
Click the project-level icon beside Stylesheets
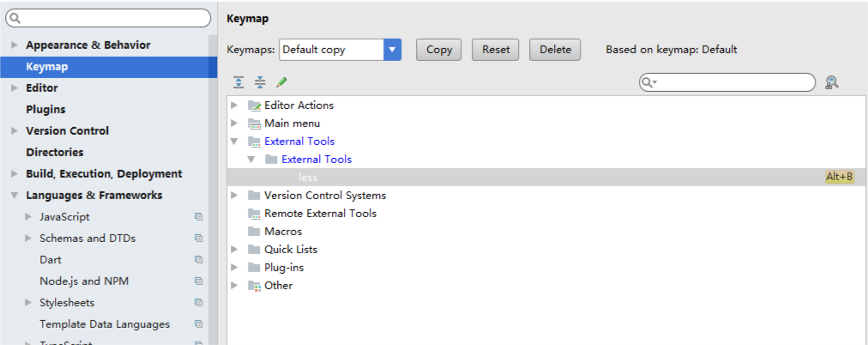(199, 303)
